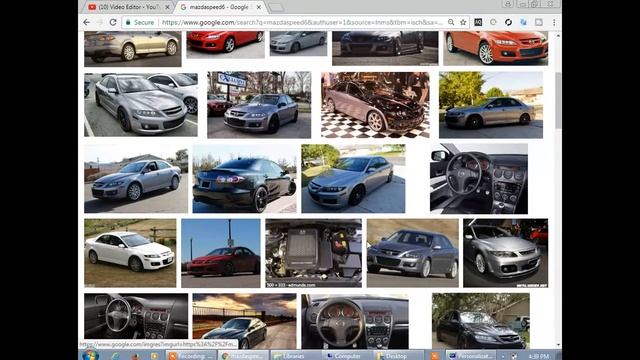Screen dimensions: 640x360
Task: Open a new browser tab
Action: pyautogui.click(x=276, y=7)
